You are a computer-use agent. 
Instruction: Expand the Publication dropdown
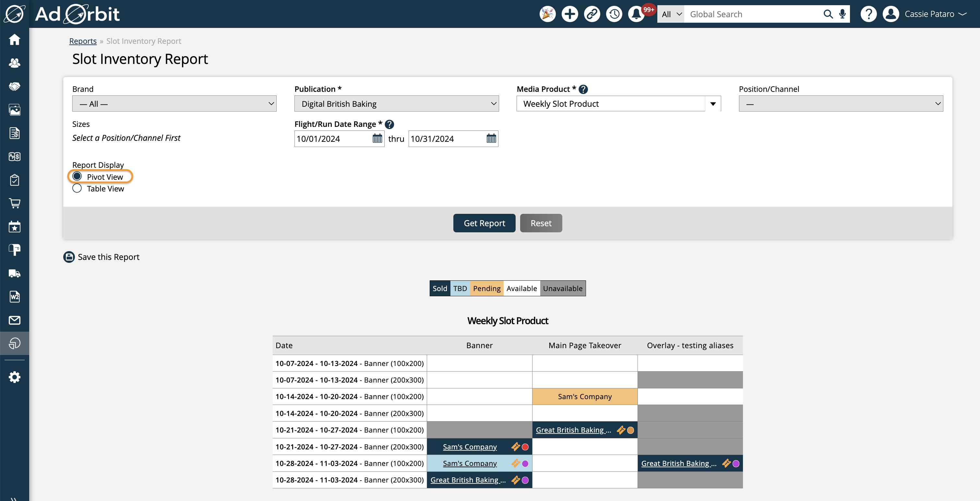tap(396, 104)
